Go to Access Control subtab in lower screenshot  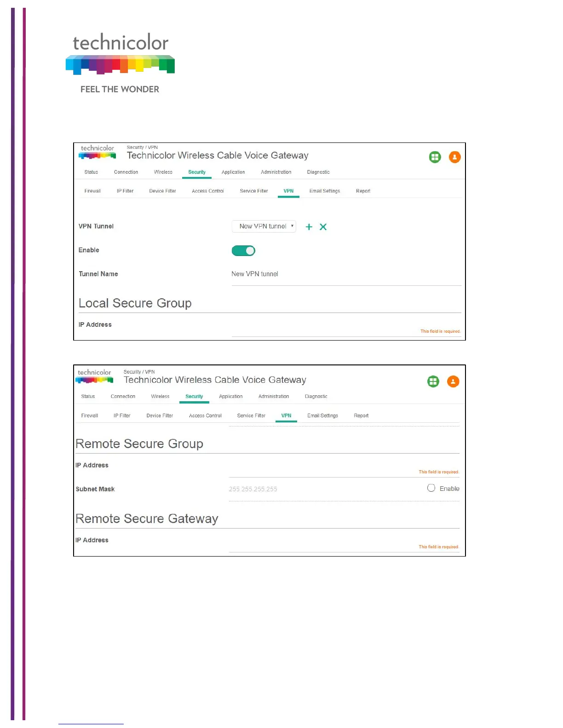tap(205, 415)
